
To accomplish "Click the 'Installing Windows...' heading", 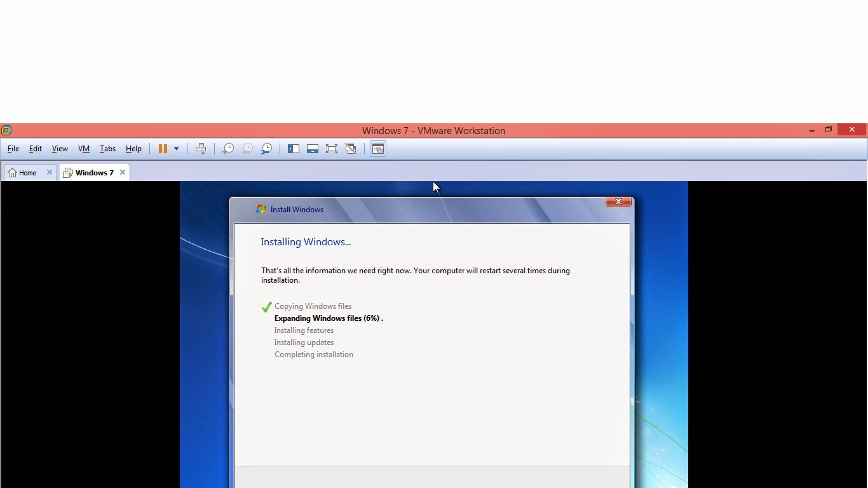I will point(306,241).
